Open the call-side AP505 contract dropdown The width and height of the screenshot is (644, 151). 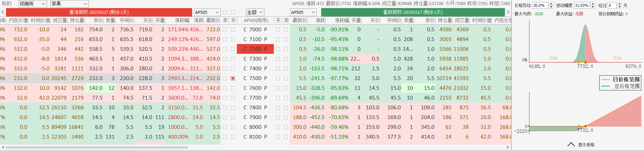click(207, 12)
